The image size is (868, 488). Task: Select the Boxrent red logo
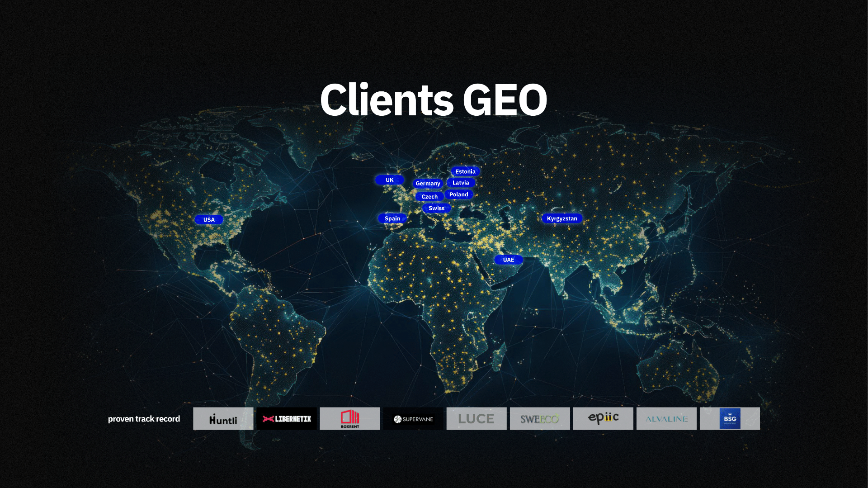(350, 419)
